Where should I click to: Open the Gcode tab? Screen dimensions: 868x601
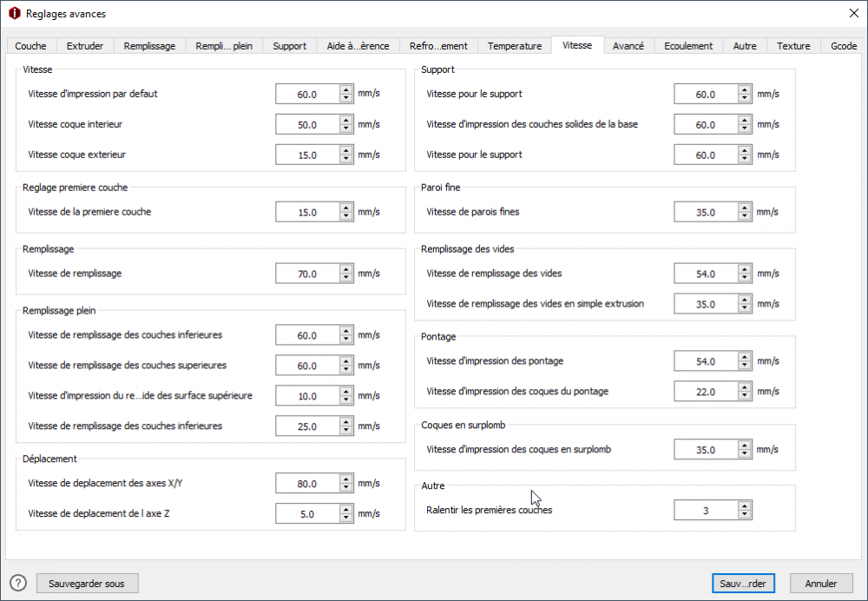(x=843, y=46)
